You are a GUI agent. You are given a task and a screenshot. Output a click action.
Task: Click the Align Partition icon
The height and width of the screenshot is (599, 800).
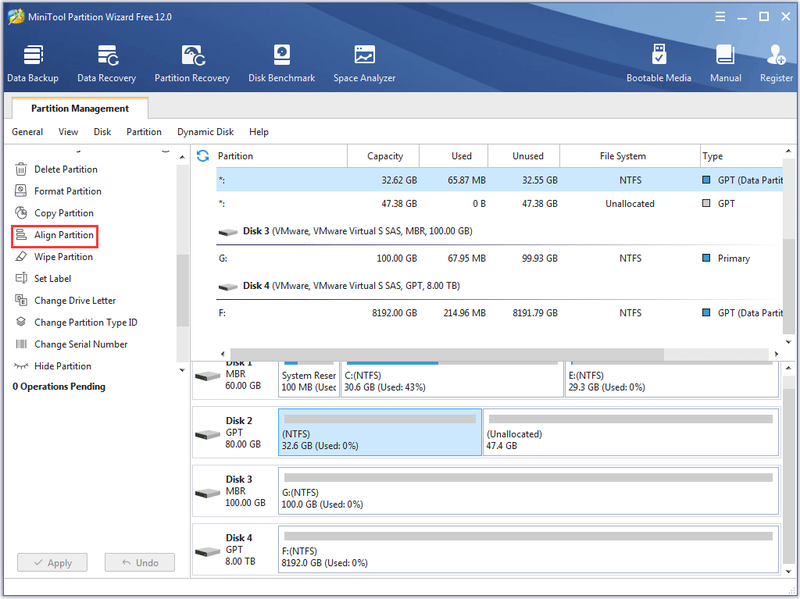tap(21, 235)
